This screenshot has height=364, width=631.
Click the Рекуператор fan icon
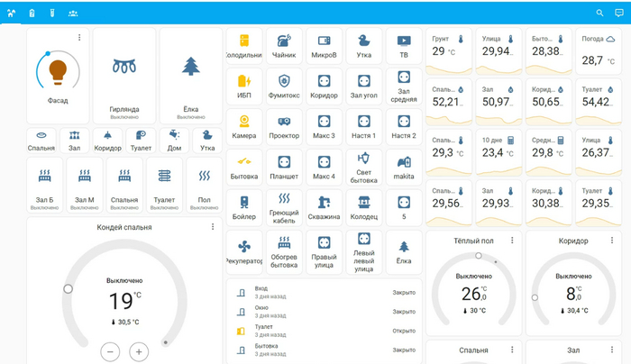243,245
